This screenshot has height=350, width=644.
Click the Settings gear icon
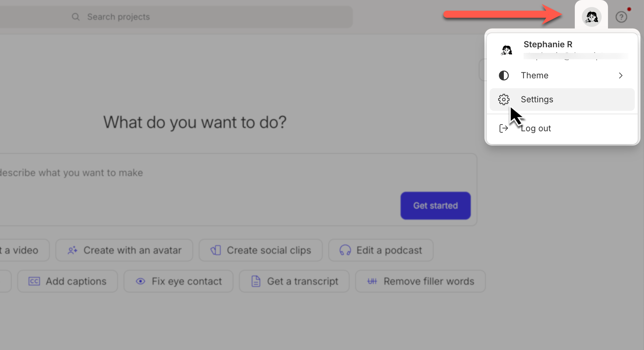tap(503, 99)
